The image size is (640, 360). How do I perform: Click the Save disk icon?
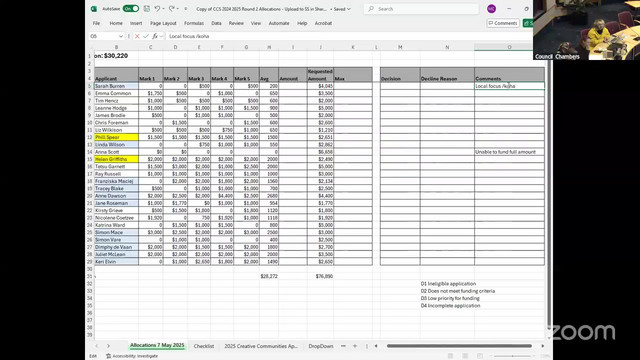[147, 9]
